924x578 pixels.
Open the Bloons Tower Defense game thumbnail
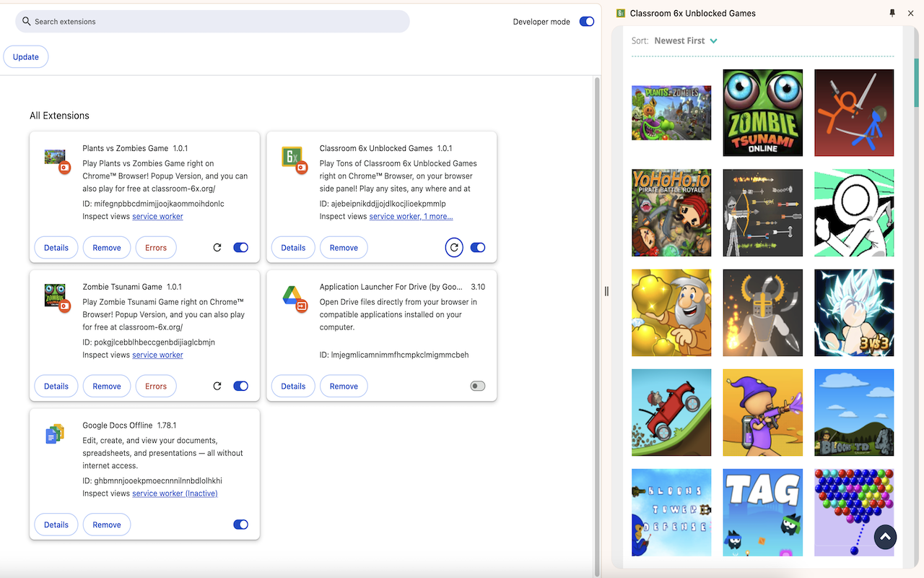coord(671,512)
